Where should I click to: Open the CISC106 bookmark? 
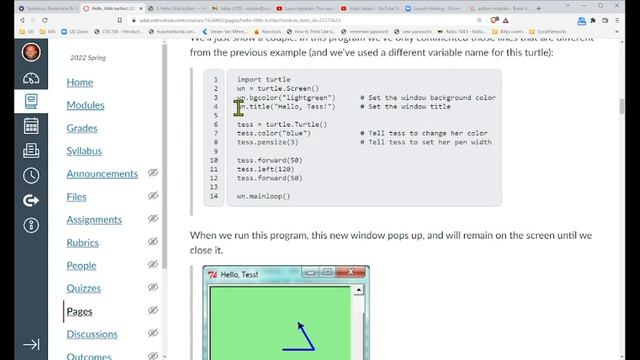pyautogui.click(x=118, y=31)
